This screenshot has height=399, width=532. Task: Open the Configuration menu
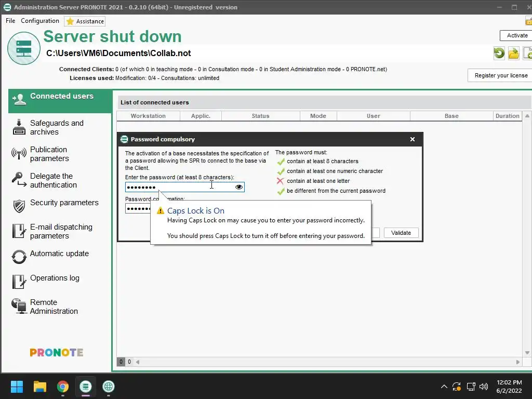coord(40,21)
